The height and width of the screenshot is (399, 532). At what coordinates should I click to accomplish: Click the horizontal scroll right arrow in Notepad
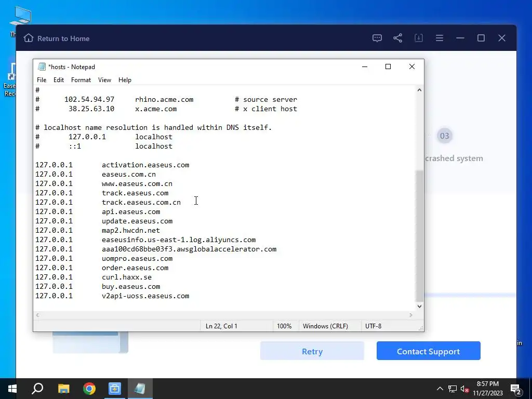coord(411,315)
